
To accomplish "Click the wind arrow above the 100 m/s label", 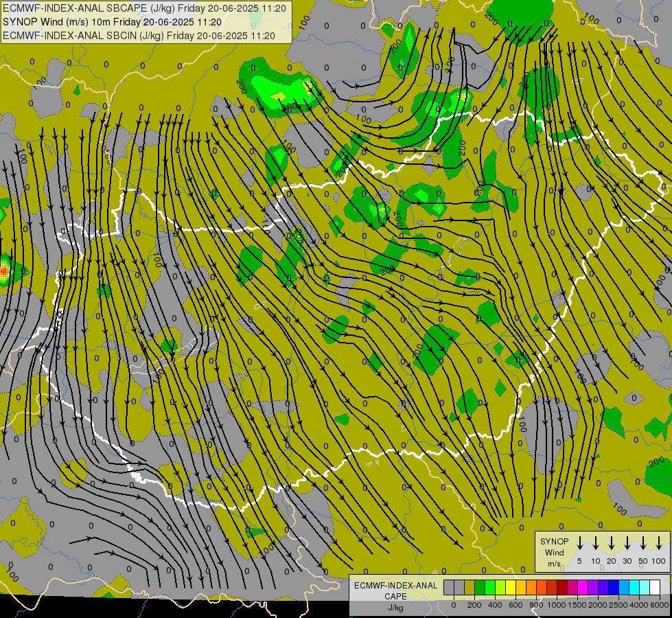I will (659, 543).
